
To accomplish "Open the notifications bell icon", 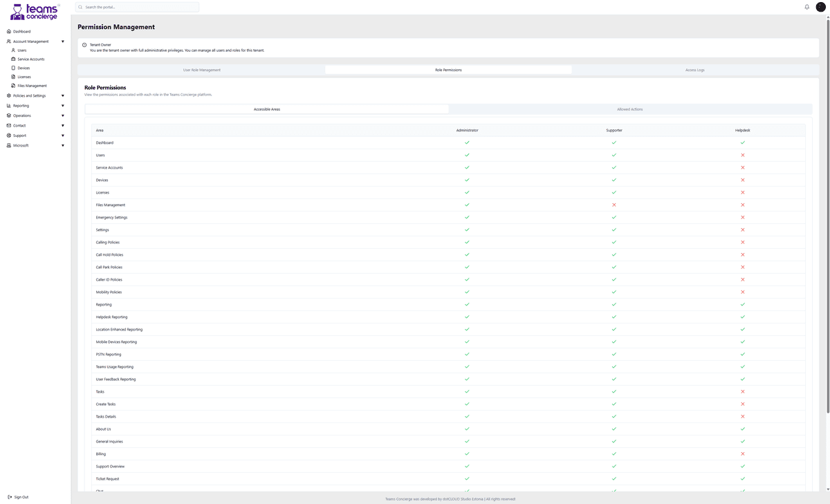I will [x=806, y=7].
